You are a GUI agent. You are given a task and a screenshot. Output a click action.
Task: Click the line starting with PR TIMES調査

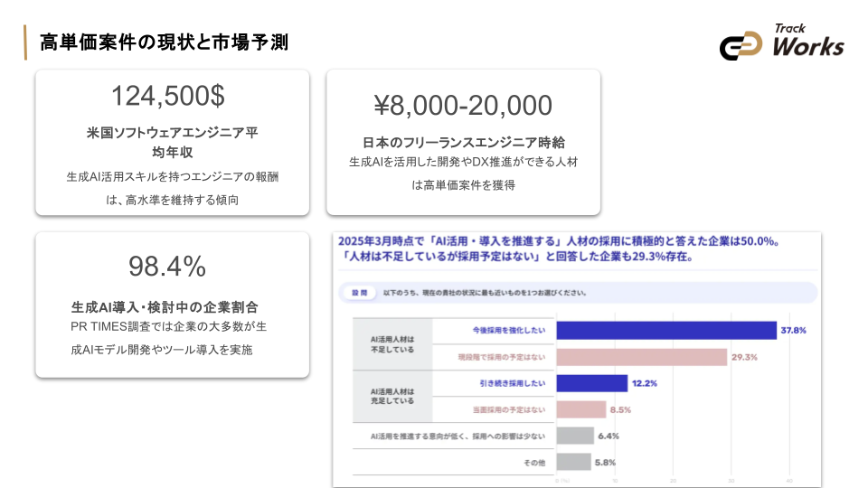(168, 326)
